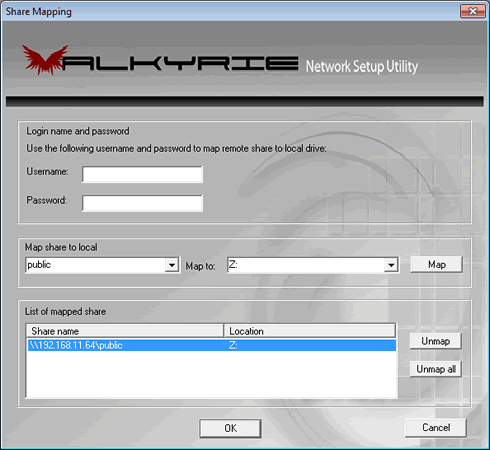The width and height of the screenshot is (490, 450).
Task: Click the Valkyrie red wings logo
Action: tap(45, 59)
